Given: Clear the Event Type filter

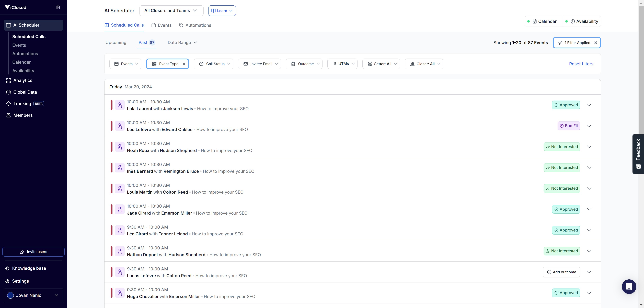Looking at the screenshot, I should pos(184,64).
